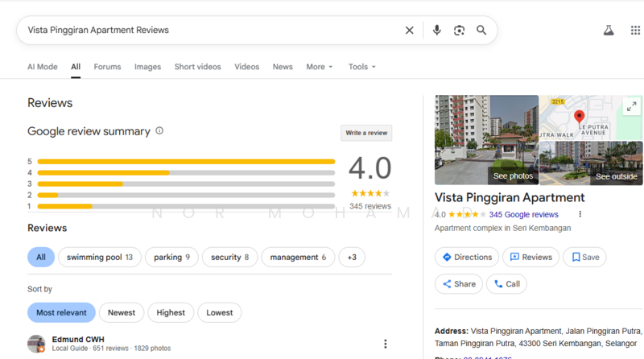
Task: Show additional topics with +3 chip
Action: (x=352, y=258)
